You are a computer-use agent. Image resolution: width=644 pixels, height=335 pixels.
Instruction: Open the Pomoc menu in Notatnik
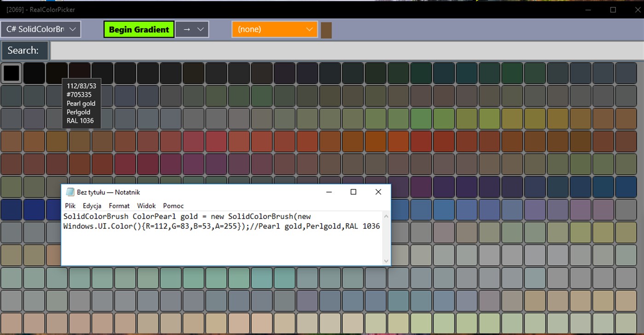(173, 206)
